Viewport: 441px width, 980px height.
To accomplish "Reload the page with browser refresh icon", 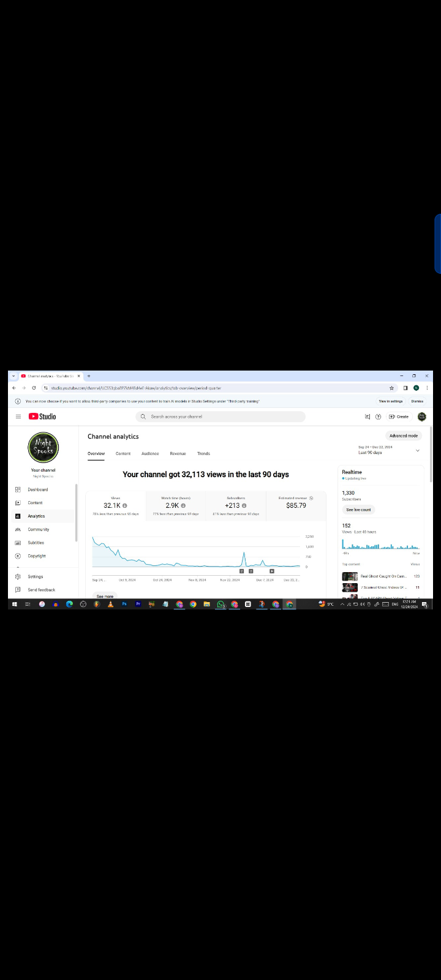I will [x=34, y=388].
